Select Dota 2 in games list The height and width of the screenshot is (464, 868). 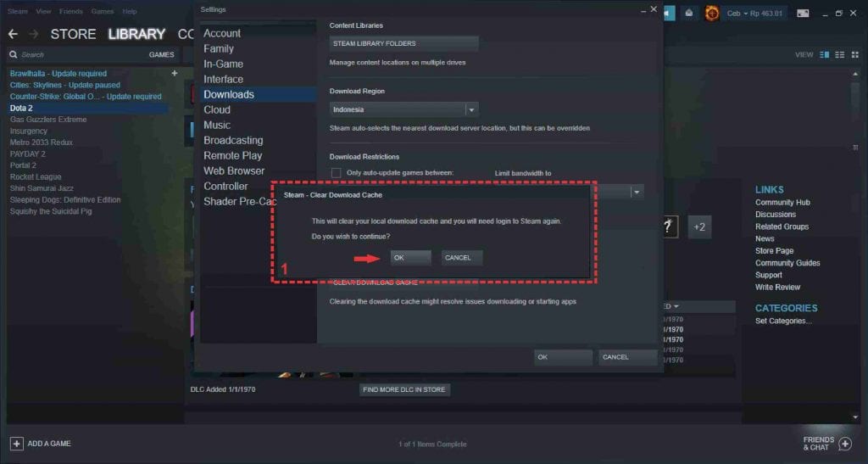[x=88, y=108]
